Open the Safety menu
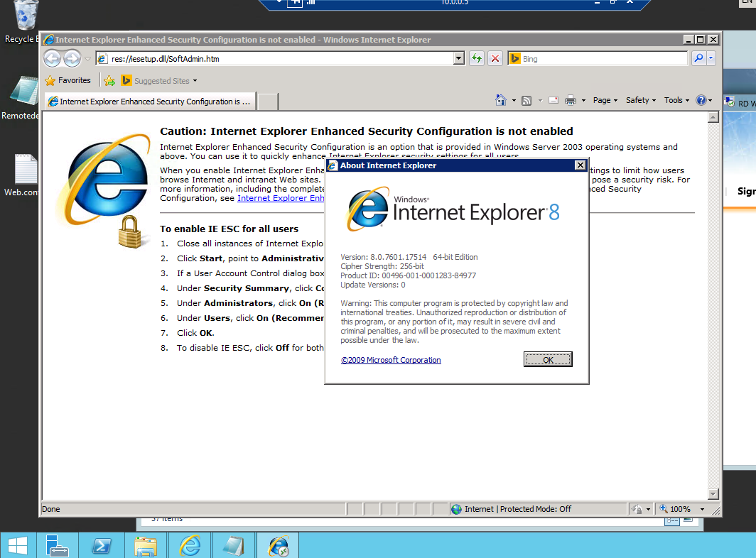This screenshot has width=756, height=558. point(641,100)
